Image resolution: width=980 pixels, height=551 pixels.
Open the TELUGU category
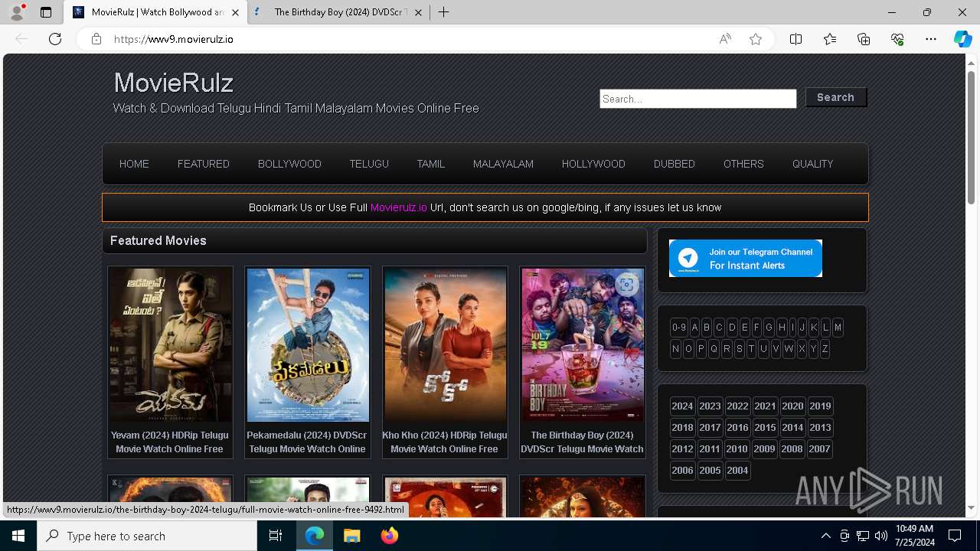coord(369,164)
